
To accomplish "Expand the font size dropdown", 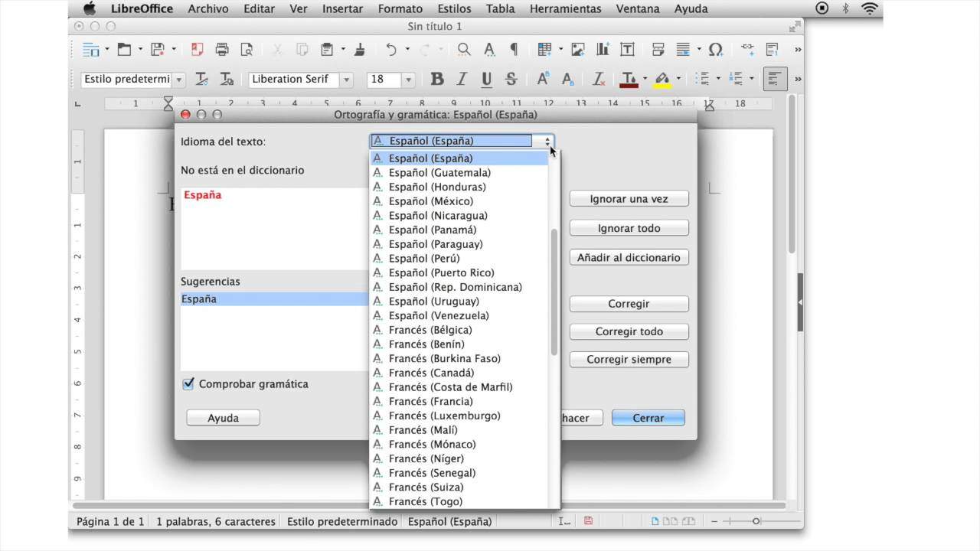I will click(x=408, y=80).
